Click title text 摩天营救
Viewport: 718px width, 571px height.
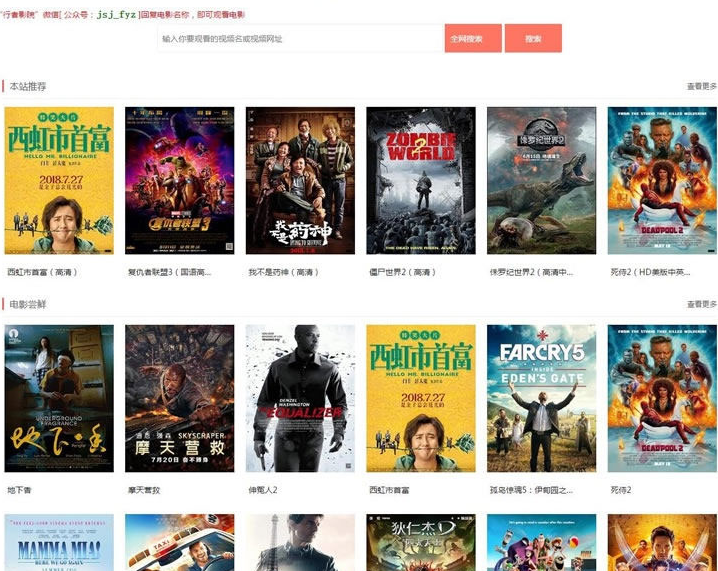(144, 490)
